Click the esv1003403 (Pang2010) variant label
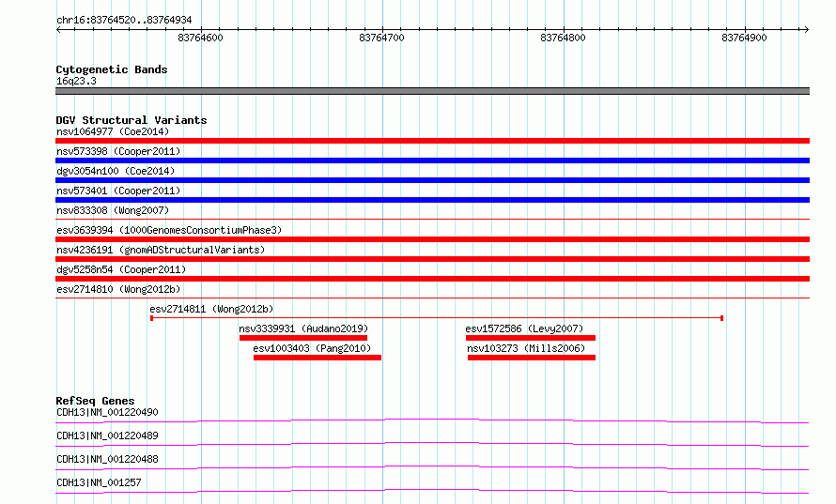The width and height of the screenshot is (836, 504). (312, 348)
